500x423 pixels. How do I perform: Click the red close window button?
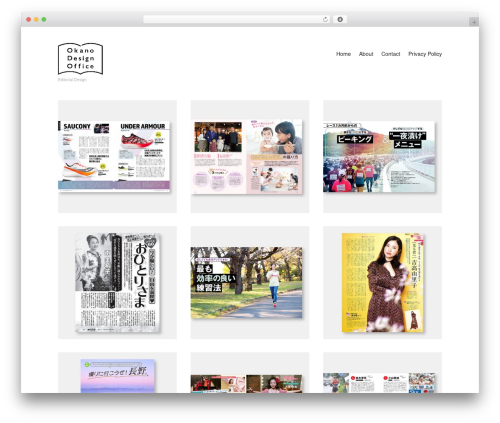click(29, 19)
